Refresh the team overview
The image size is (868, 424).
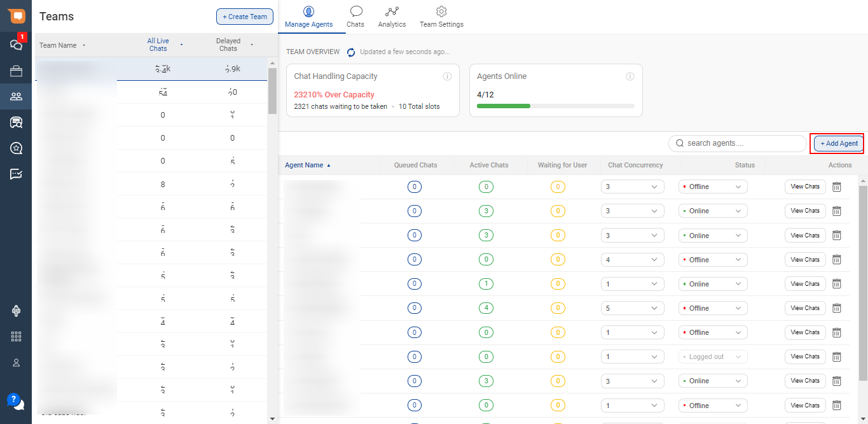point(351,52)
